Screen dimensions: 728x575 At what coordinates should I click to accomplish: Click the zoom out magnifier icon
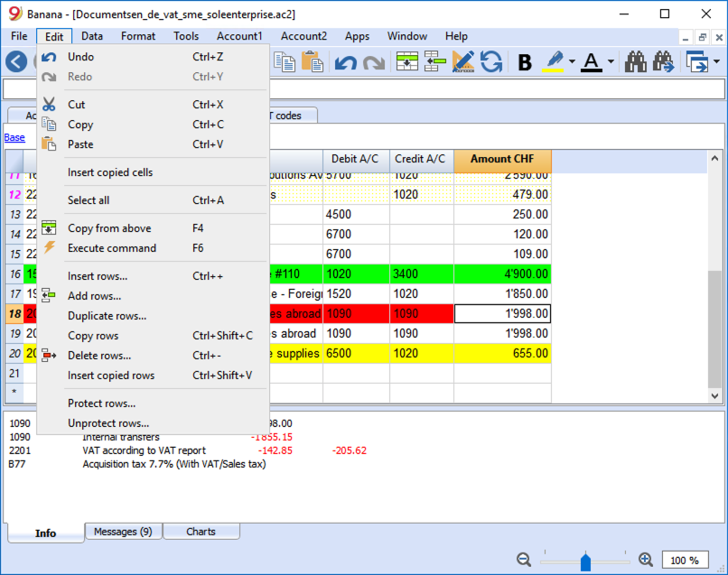[x=524, y=560]
